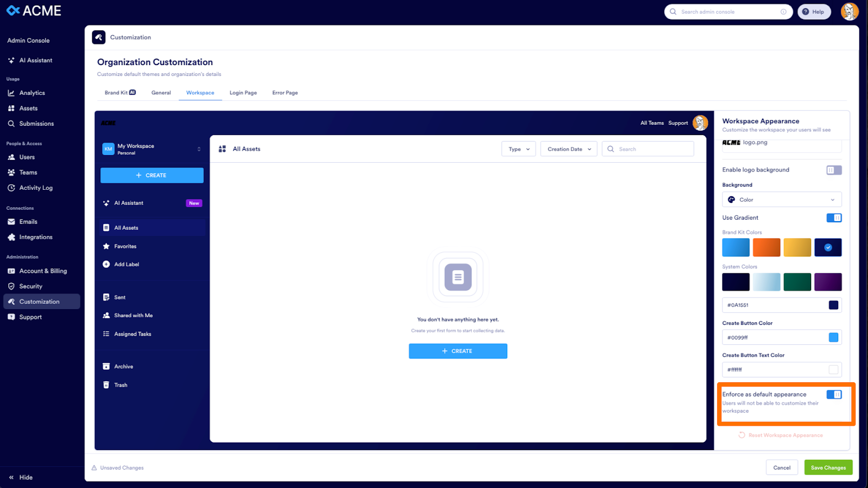Open Integrations under Connections
Viewport: 868px width, 488px height.
(35, 237)
